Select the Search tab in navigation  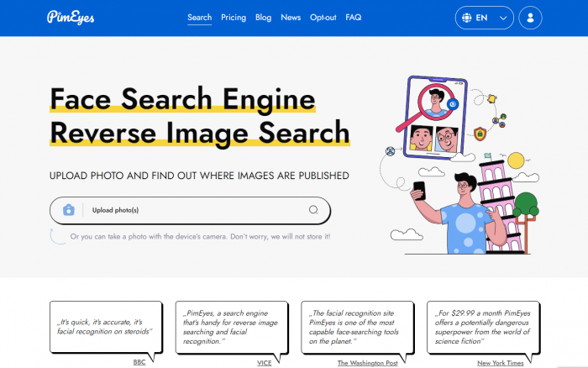click(199, 18)
